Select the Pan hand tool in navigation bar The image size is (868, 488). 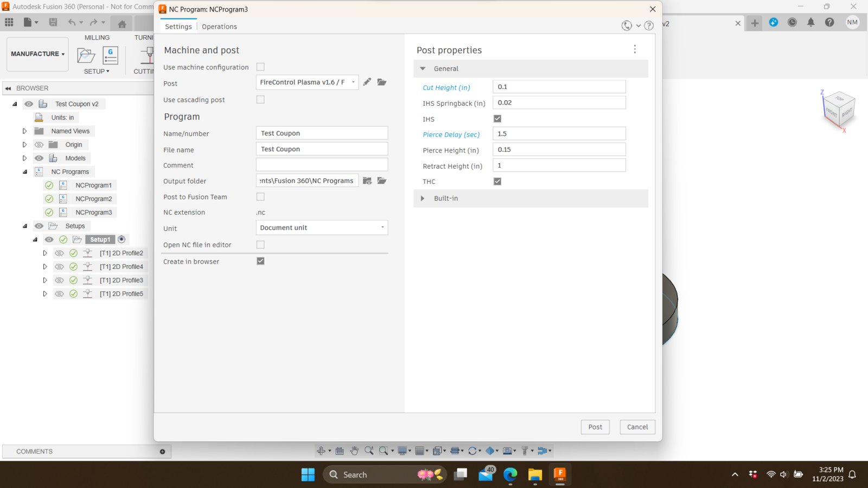point(354,451)
